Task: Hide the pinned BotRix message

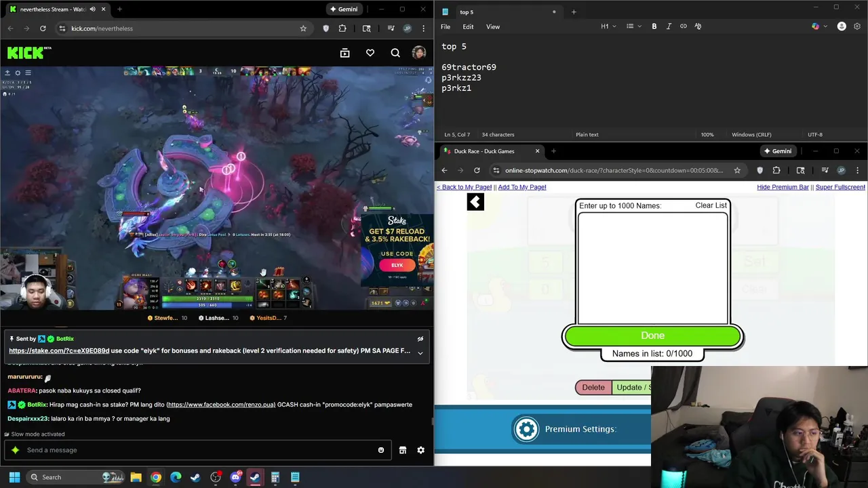Action: [x=420, y=339]
